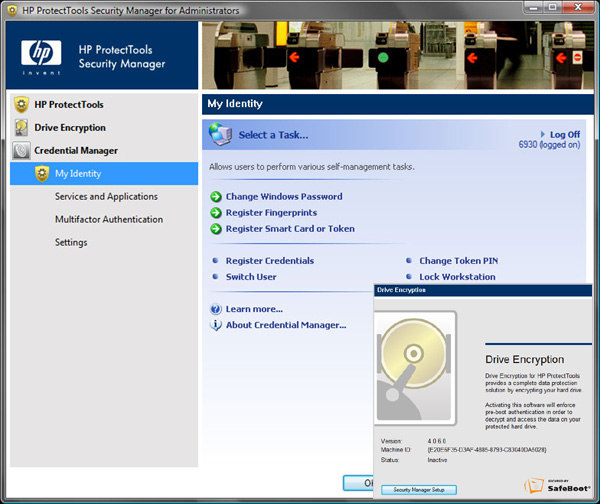Click green arrow beside Register Smart Card

point(216,229)
